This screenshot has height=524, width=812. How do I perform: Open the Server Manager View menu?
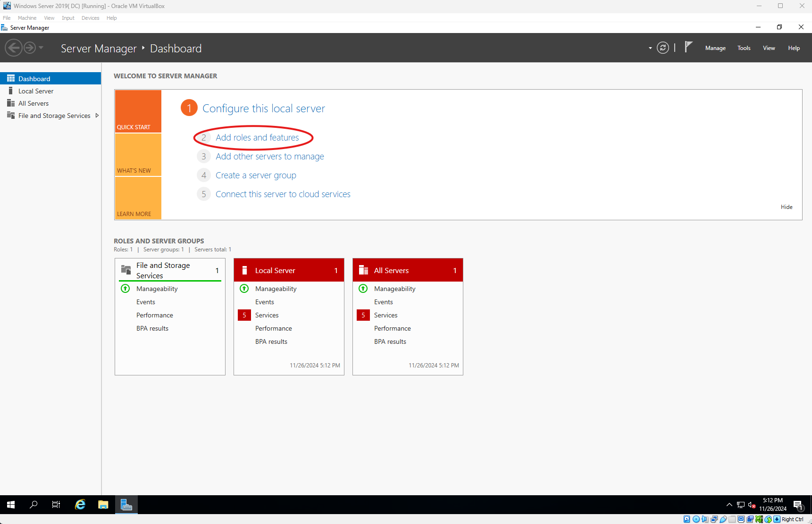(x=769, y=48)
